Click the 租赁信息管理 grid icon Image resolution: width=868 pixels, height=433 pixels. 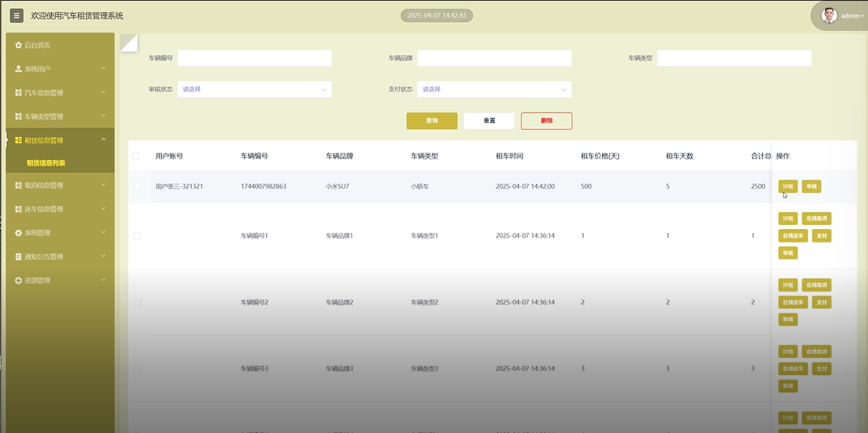pos(18,141)
